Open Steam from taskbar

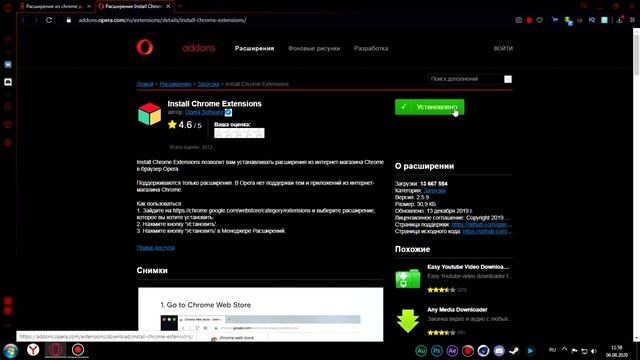(514, 351)
